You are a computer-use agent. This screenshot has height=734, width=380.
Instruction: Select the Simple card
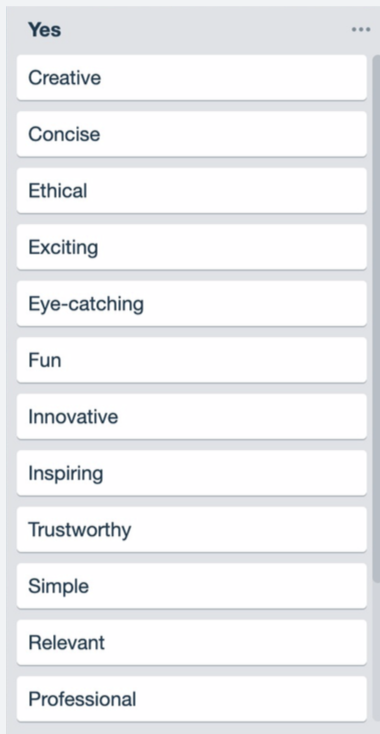(191, 586)
